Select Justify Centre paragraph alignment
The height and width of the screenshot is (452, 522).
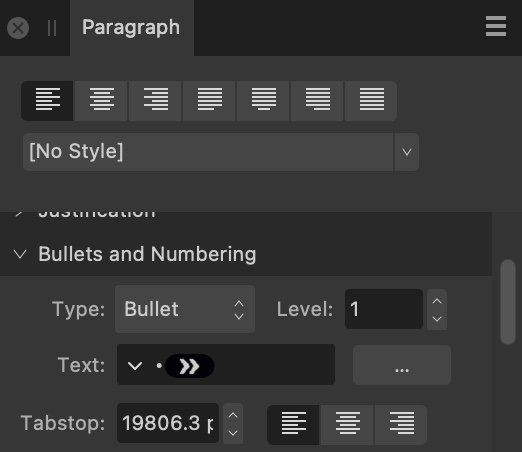click(263, 100)
